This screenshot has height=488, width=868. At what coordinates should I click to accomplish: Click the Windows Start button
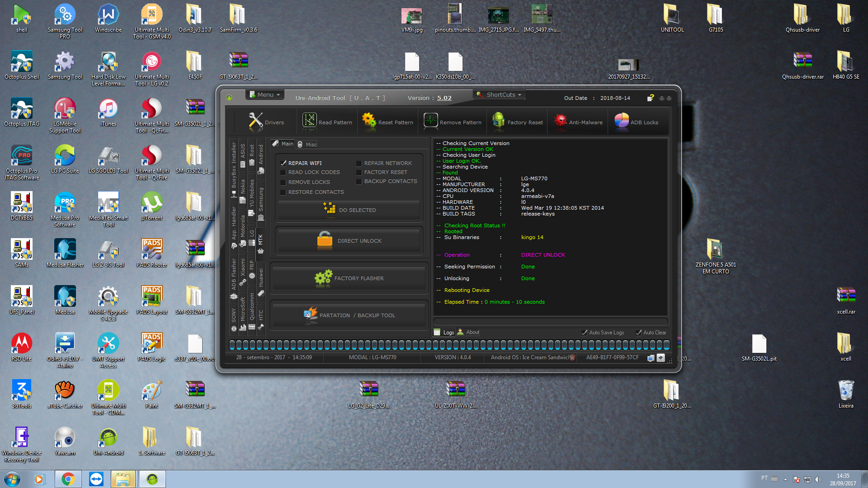[12, 479]
